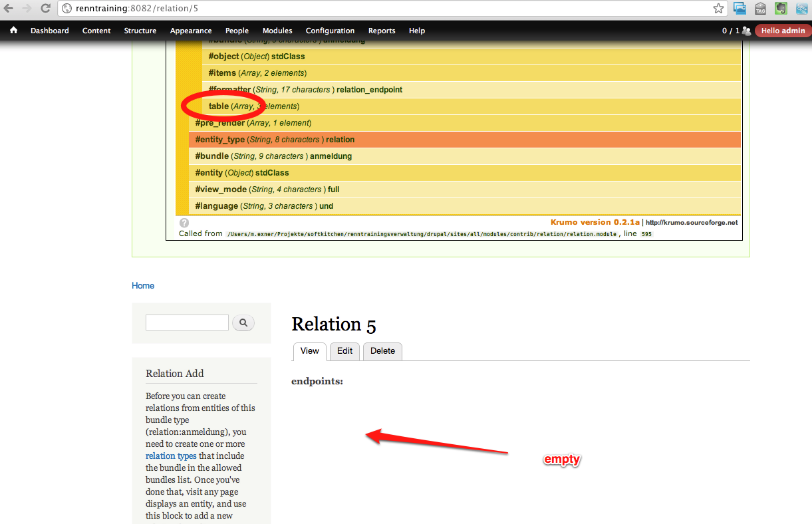Click the Relation Add block heading
This screenshot has width=812, height=524.
(x=175, y=374)
